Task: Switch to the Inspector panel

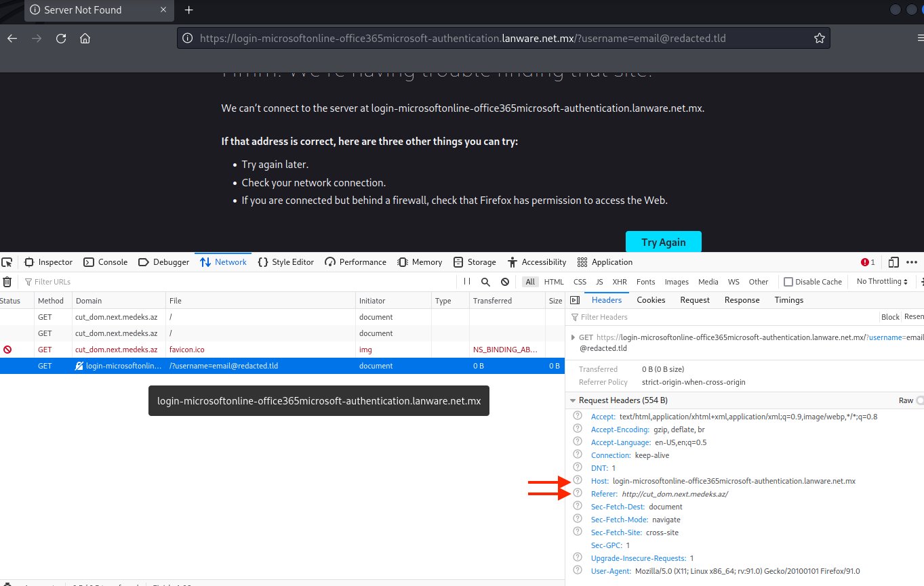Action: point(49,262)
